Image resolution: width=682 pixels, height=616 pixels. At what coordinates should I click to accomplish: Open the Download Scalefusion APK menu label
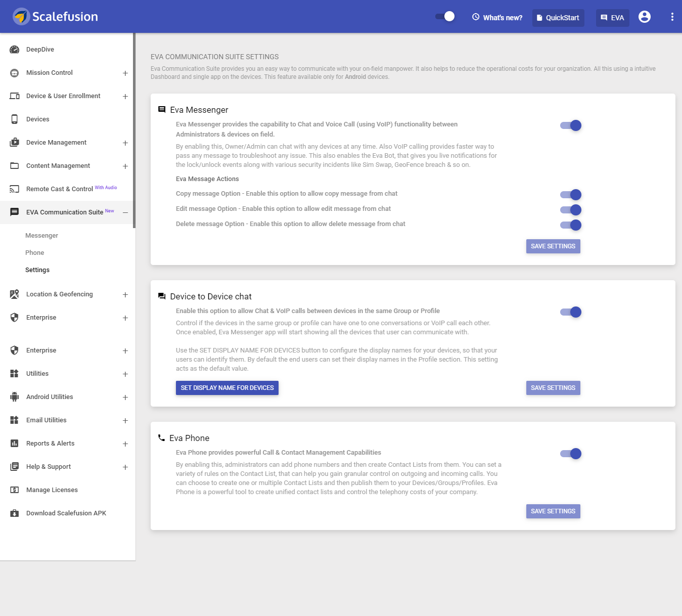[66, 513]
